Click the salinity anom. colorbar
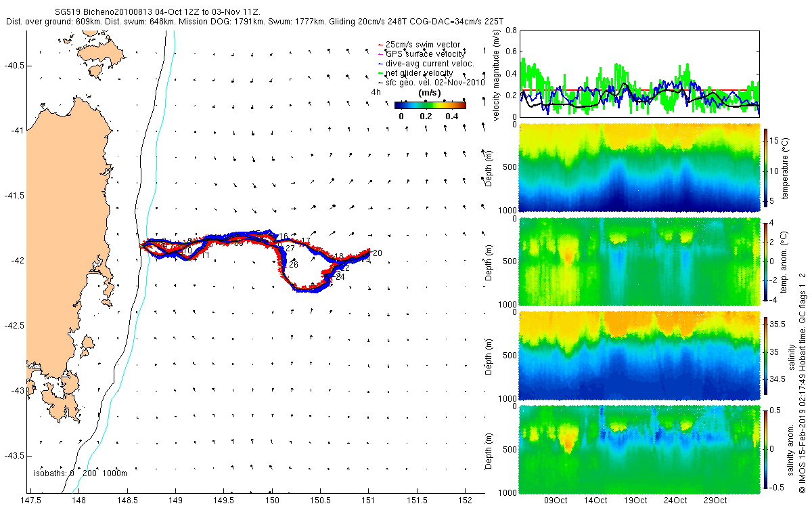Image resolution: width=812 pixels, height=508 pixels. point(766,448)
